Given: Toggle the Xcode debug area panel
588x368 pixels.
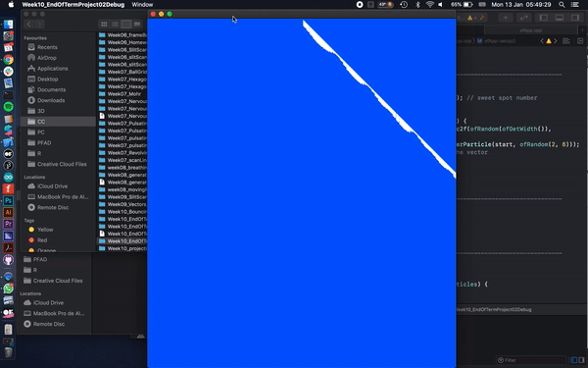Looking at the screenshot, I should tap(560, 18).
